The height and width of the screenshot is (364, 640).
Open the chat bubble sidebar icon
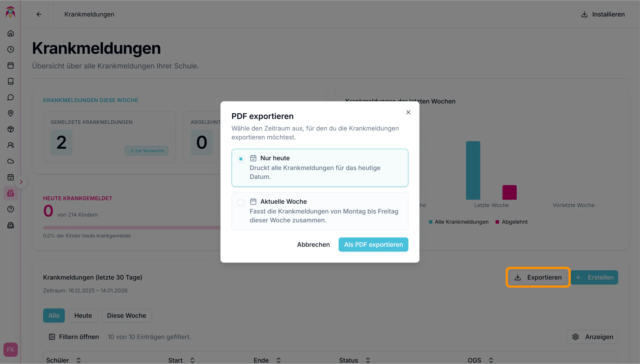[10, 97]
